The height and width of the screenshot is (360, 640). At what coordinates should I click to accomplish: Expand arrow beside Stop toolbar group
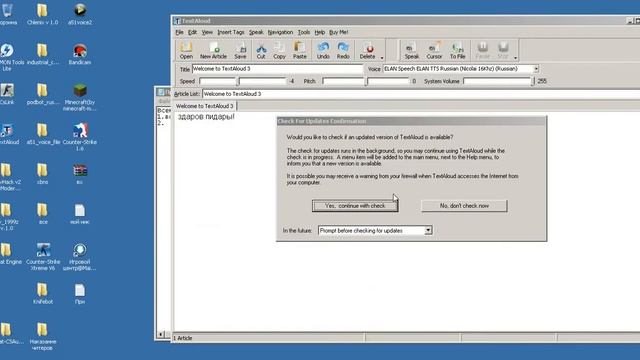pos(515,58)
